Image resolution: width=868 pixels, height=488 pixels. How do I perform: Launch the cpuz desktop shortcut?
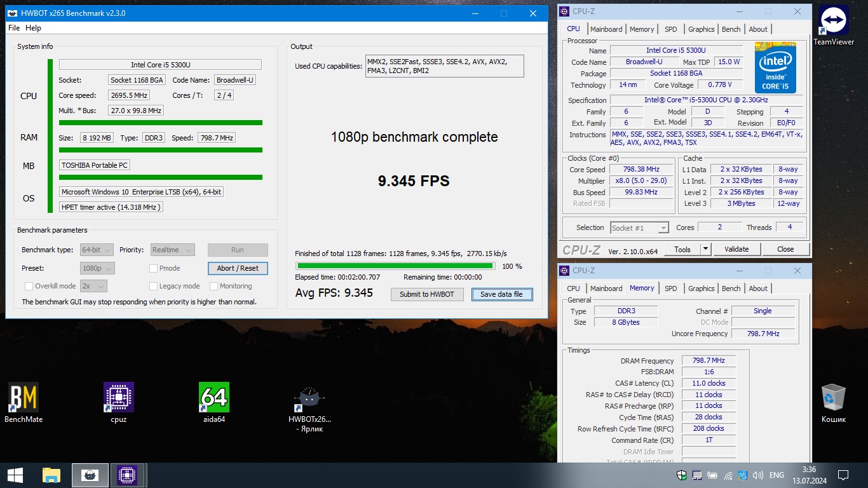point(119,402)
